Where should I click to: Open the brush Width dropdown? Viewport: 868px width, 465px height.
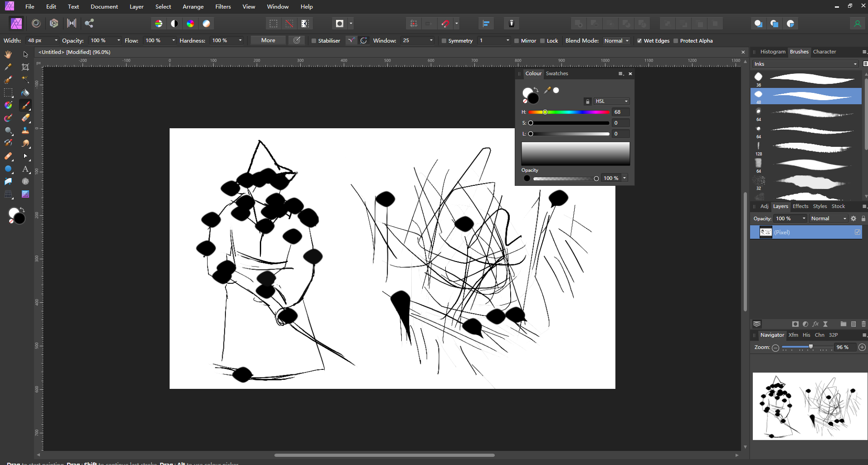tap(56, 40)
